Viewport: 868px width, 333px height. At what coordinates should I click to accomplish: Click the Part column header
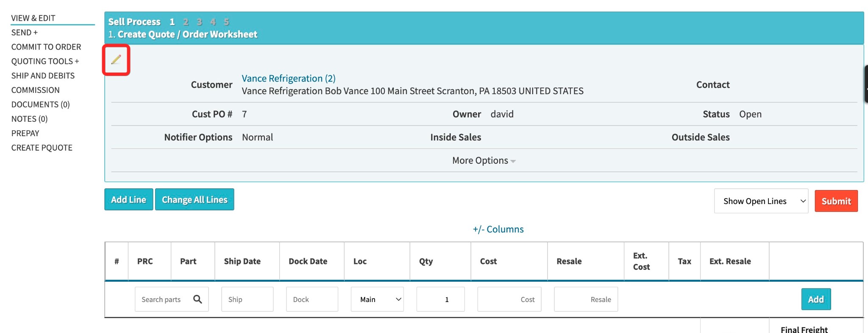click(x=188, y=261)
